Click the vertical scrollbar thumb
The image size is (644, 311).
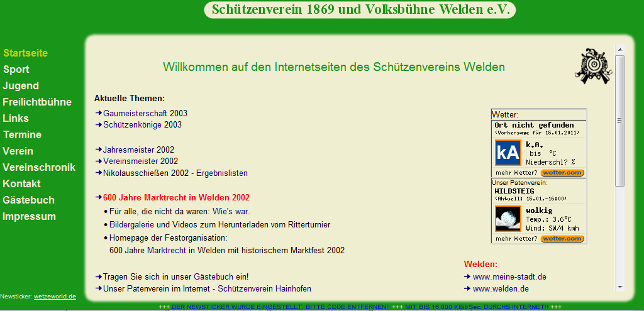pyautogui.click(x=619, y=121)
